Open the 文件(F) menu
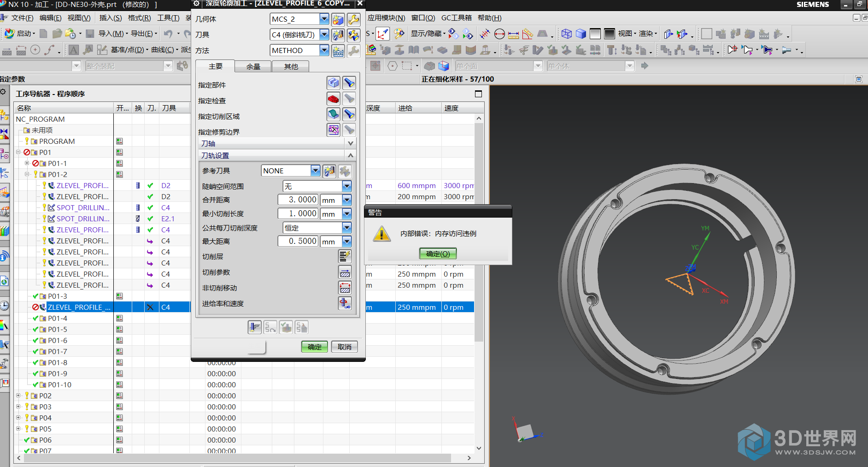868x467 pixels. click(x=22, y=18)
